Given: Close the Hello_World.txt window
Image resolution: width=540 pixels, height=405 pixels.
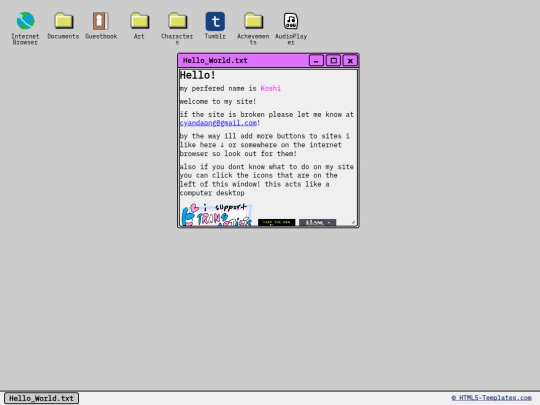Looking at the screenshot, I should coord(350,61).
